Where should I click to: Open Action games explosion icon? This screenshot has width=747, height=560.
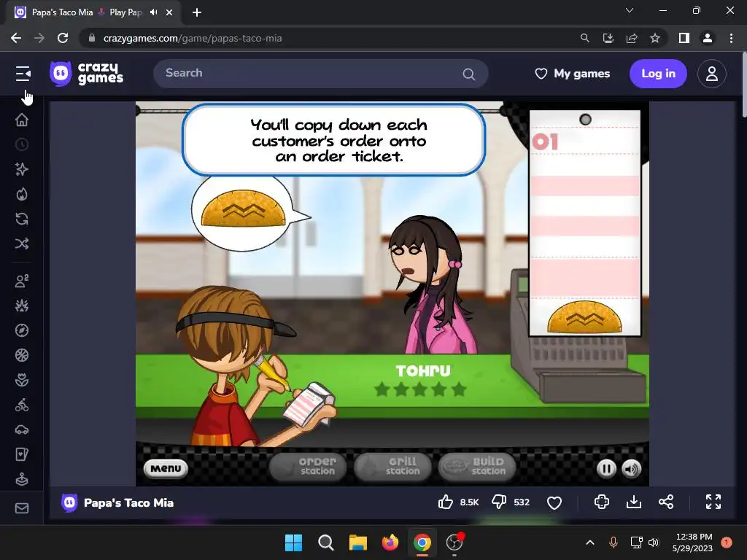coord(22,306)
